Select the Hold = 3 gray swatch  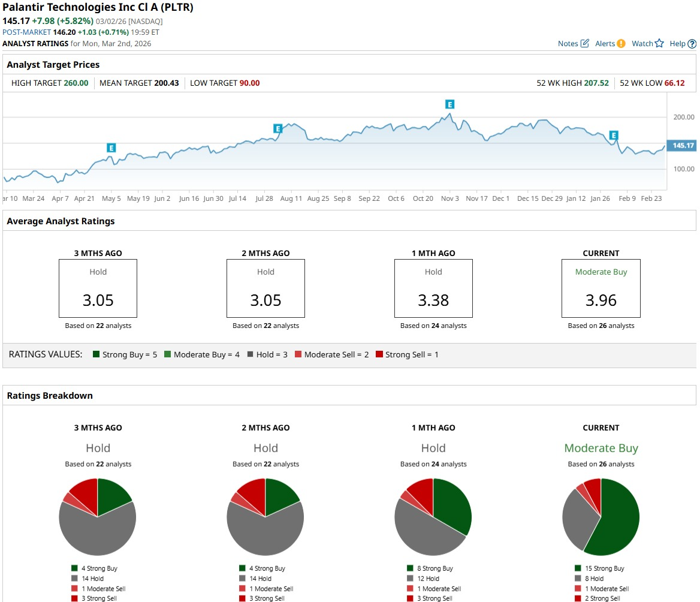point(250,355)
